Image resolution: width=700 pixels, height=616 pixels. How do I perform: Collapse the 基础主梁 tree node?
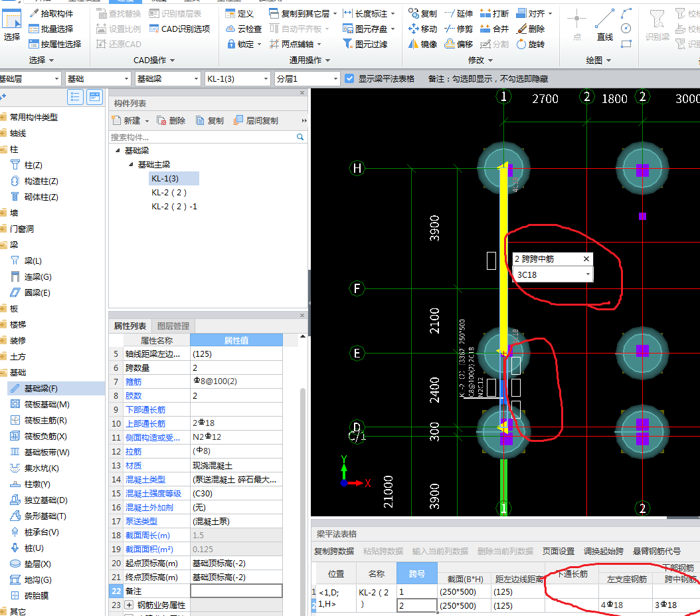point(131,164)
